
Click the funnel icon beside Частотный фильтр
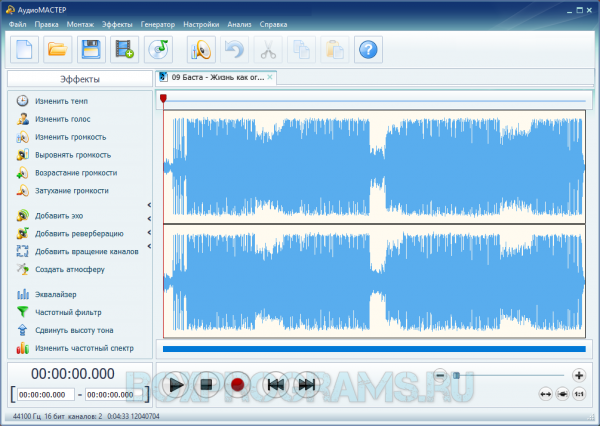coord(23,312)
